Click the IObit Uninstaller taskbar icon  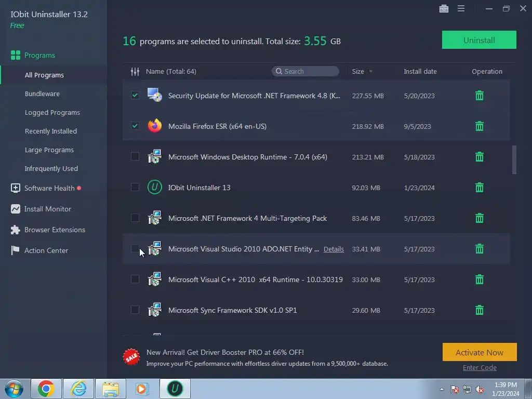(x=175, y=389)
